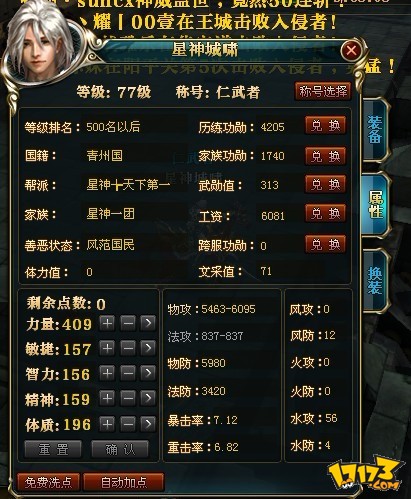The image size is (411, 499).
Task: Click the arrow icon beside 敏捷
Action: tap(148, 348)
